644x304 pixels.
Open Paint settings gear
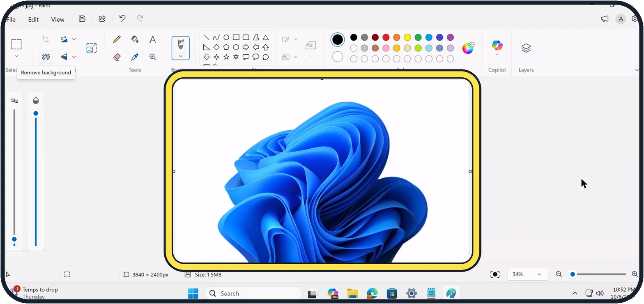point(635,18)
